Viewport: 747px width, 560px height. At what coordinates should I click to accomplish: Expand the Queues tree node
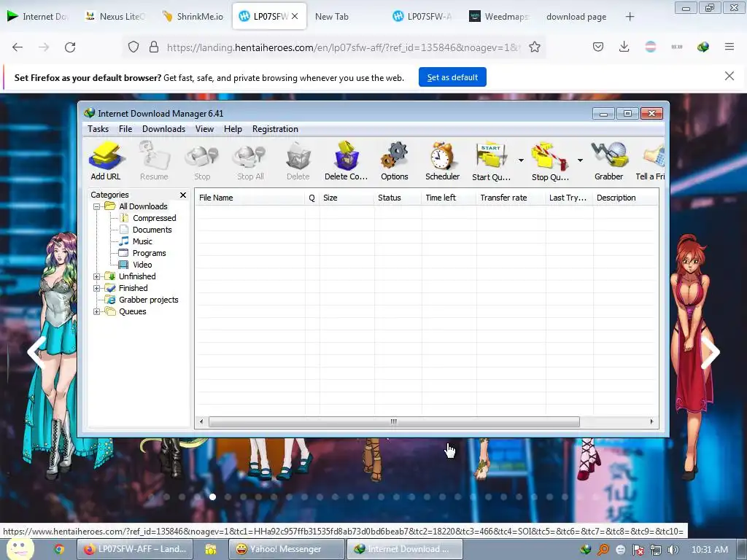[97, 312]
